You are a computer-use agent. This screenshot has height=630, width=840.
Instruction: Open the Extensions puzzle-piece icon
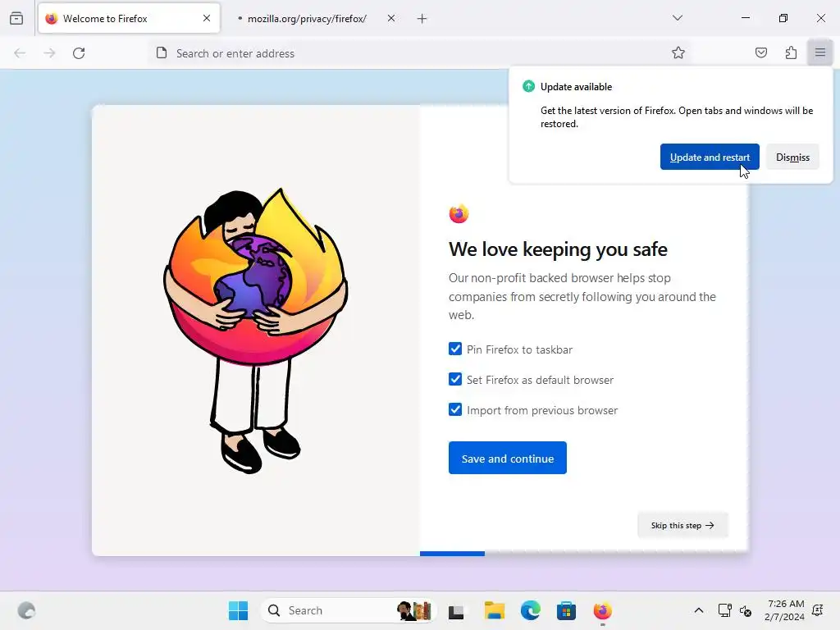(791, 52)
